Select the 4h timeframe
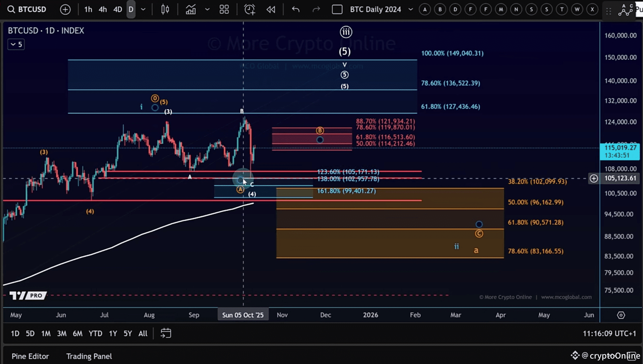Image resolution: width=643 pixels, height=364 pixels. point(103,9)
